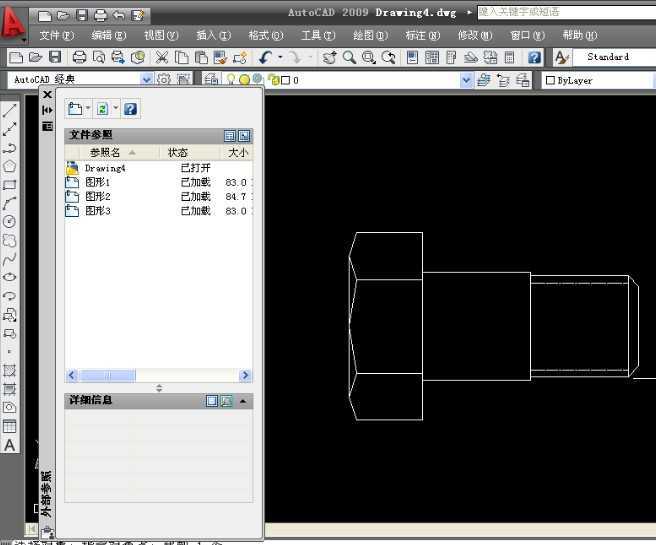Select the Revision Cloud tool
Viewport: 656px width, 545px height.
[x=9, y=241]
